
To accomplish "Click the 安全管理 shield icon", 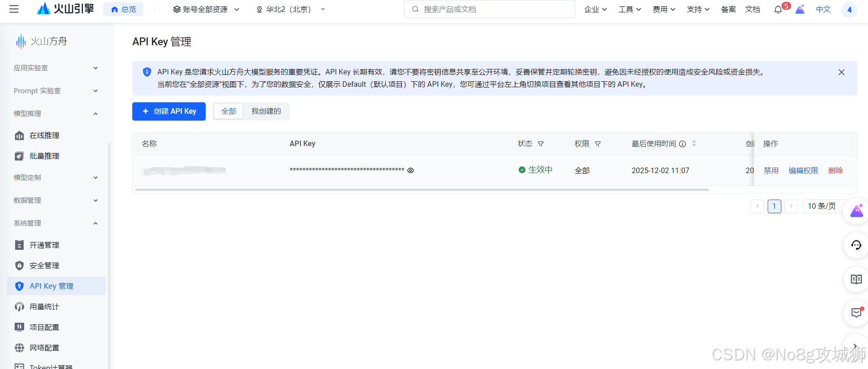I will [19, 266].
